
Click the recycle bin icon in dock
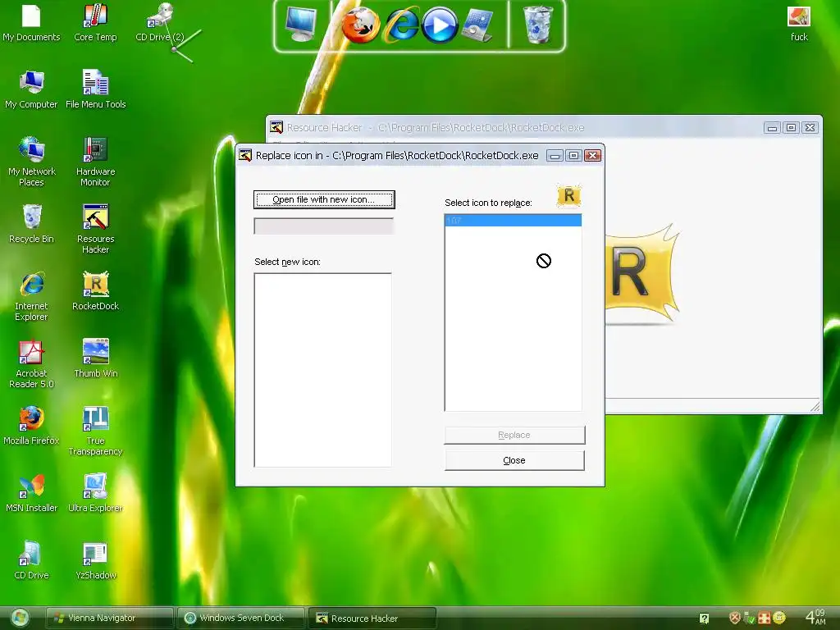[x=537, y=25]
